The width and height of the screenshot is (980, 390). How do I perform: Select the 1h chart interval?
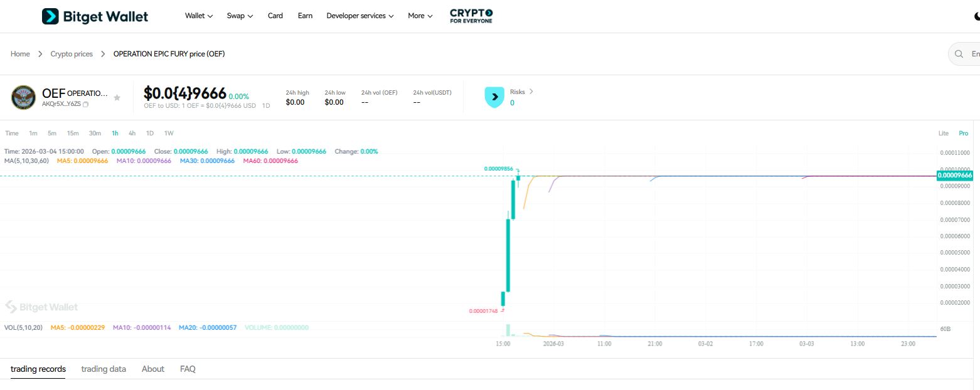[x=115, y=133]
